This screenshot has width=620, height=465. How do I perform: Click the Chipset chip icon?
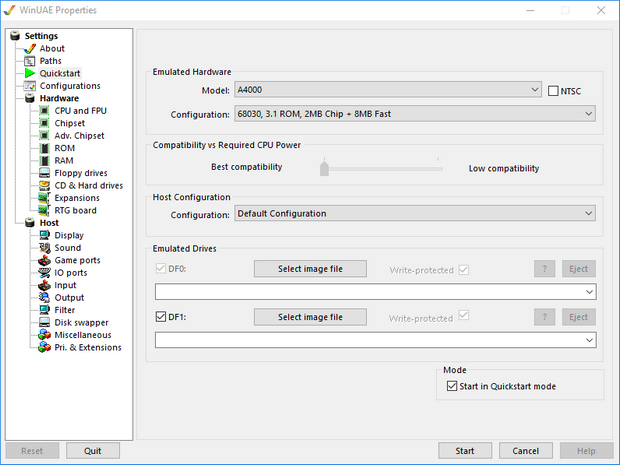(45, 123)
